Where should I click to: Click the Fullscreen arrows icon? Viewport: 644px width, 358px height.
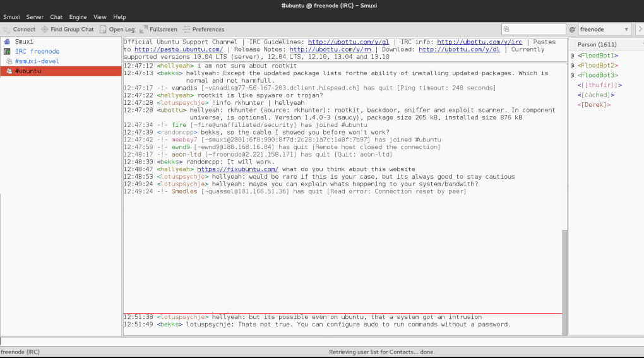[143, 29]
